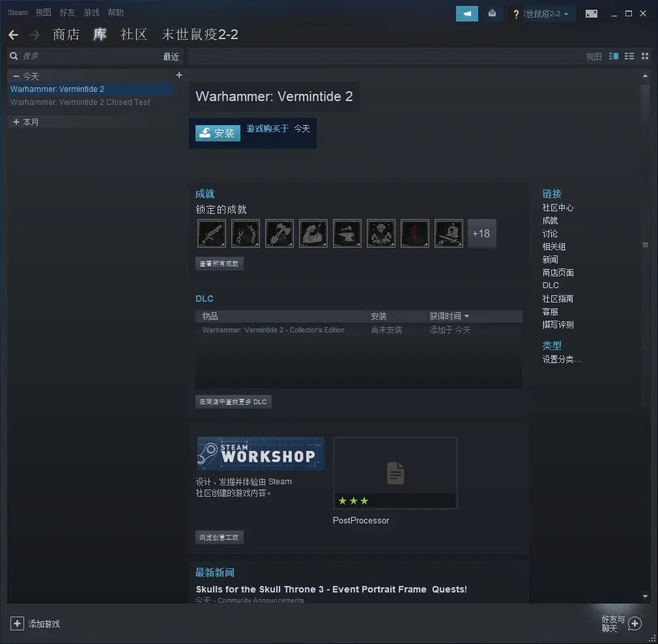This screenshot has height=644, width=658.
Task: Open friends and chat plus icon
Action: click(x=635, y=623)
